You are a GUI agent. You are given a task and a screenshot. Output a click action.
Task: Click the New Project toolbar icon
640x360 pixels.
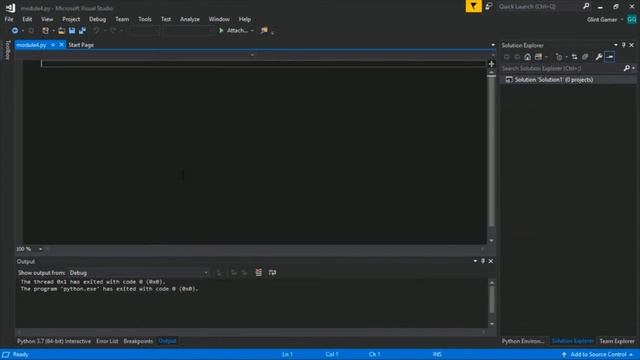[45, 31]
